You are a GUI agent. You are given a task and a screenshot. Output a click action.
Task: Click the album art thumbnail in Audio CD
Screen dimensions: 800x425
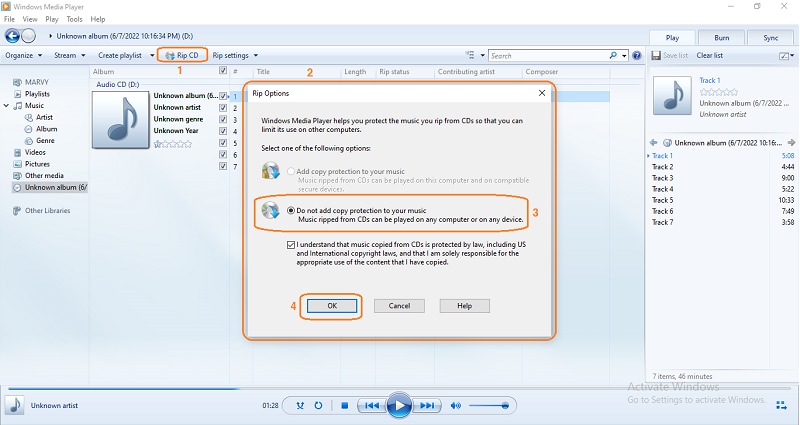[x=121, y=120]
